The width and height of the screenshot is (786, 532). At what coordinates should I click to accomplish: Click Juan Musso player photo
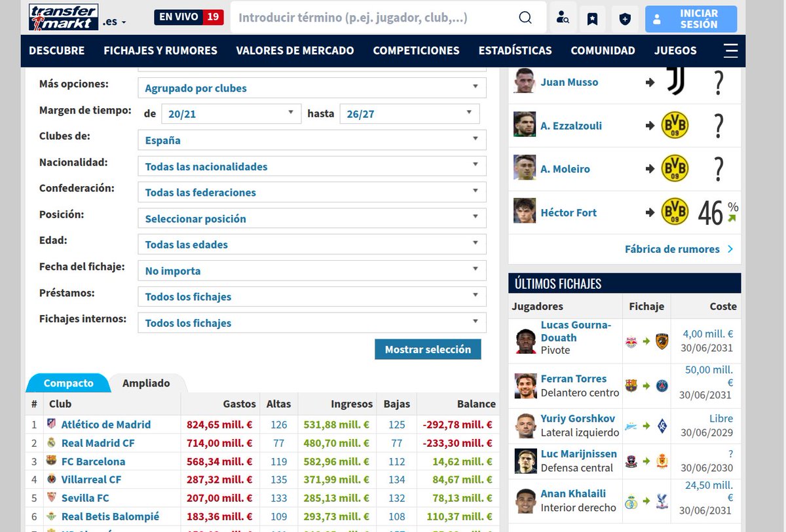[525, 81]
